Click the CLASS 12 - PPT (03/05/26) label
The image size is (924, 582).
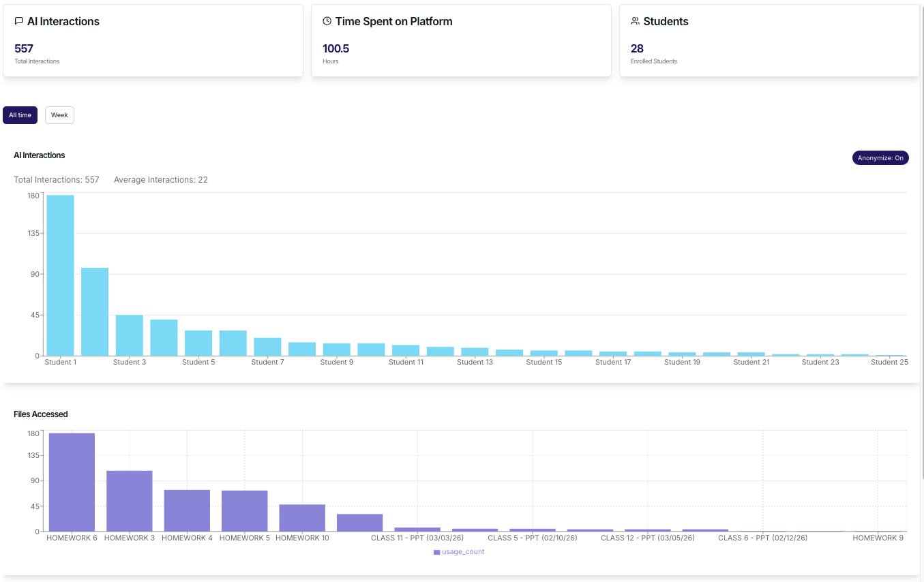click(648, 538)
